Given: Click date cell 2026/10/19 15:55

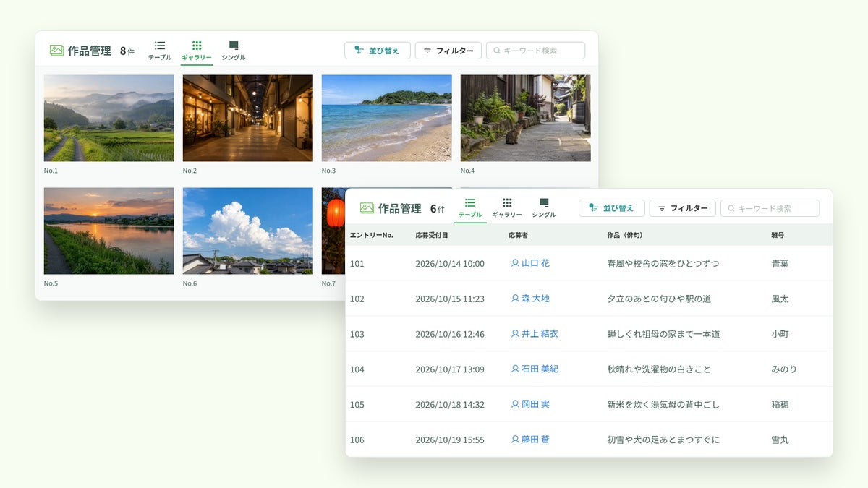Looking at the screenshot, I should [x=450, y=440].
